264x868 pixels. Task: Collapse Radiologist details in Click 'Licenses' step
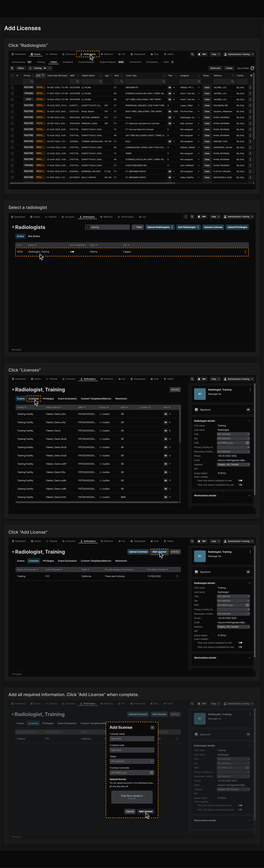(x=250, y=421)
